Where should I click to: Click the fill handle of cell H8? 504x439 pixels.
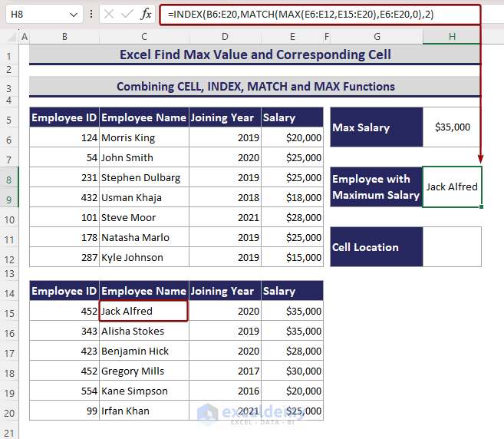tap(482, 207)
